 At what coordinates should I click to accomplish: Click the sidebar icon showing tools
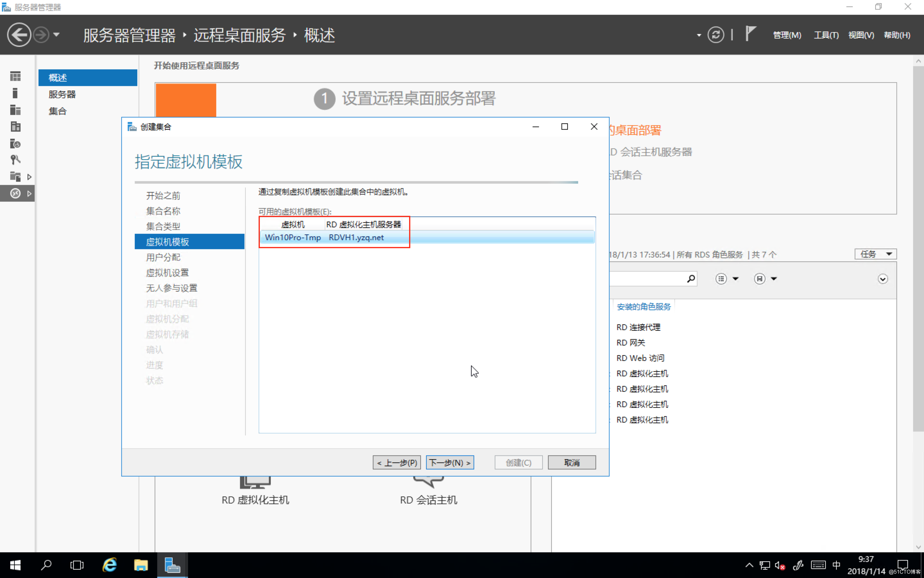(15, 160)
